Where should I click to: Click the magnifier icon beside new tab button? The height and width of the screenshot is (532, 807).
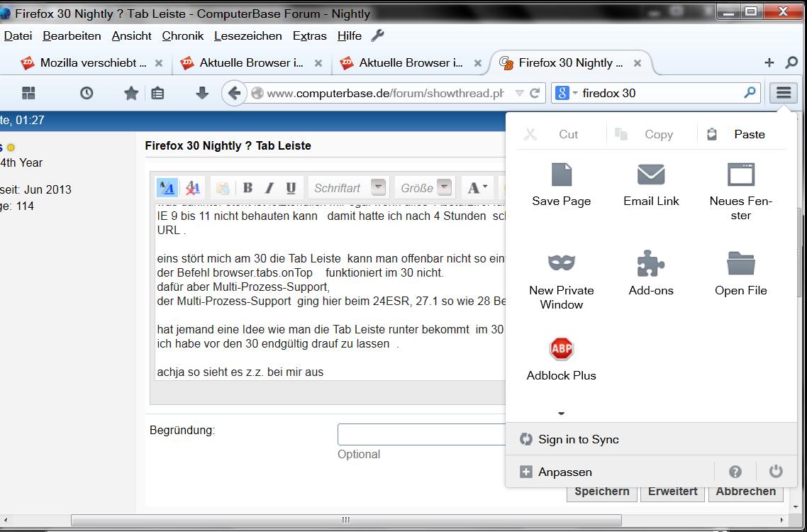pos(791,63)
